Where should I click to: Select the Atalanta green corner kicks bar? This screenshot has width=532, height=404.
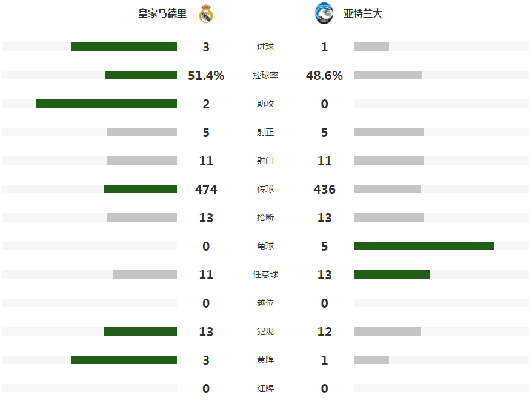click(424, 246)
